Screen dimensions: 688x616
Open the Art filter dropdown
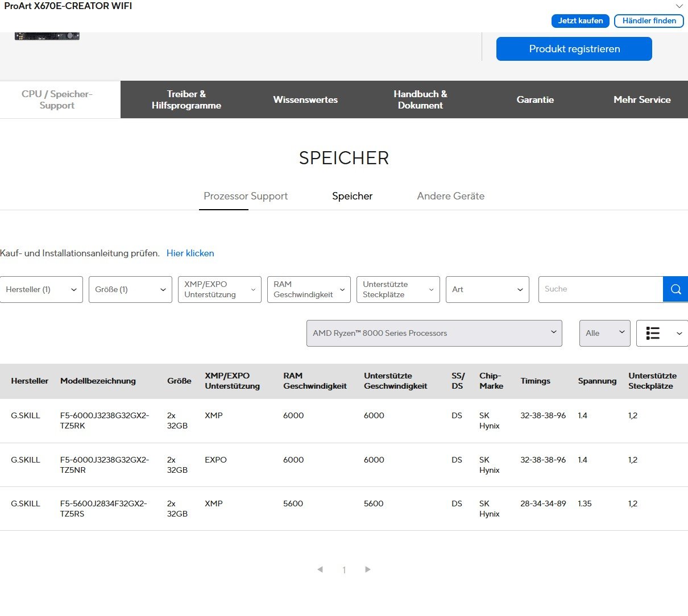[x=487, y=289]
